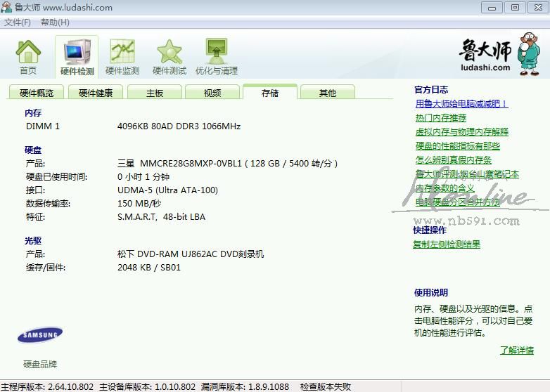Open the 虚拟内存与物理内存解释 link
The image size is (550, 392).
point(461,131)
